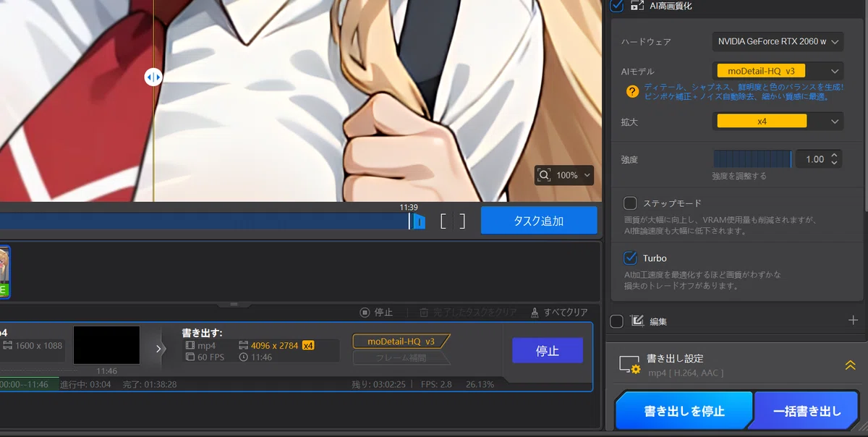
Task: Click the FPS: 2.8 status text
Action: click(436, 384)
